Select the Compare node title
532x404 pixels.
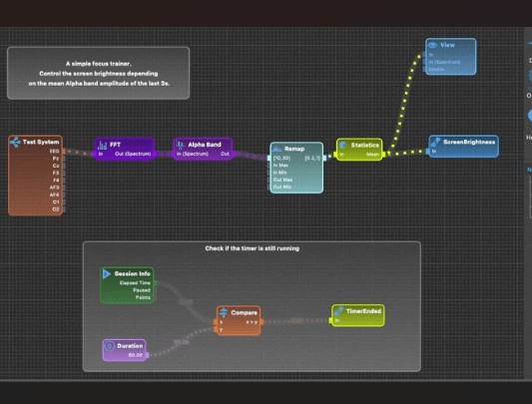pos(244,312)
